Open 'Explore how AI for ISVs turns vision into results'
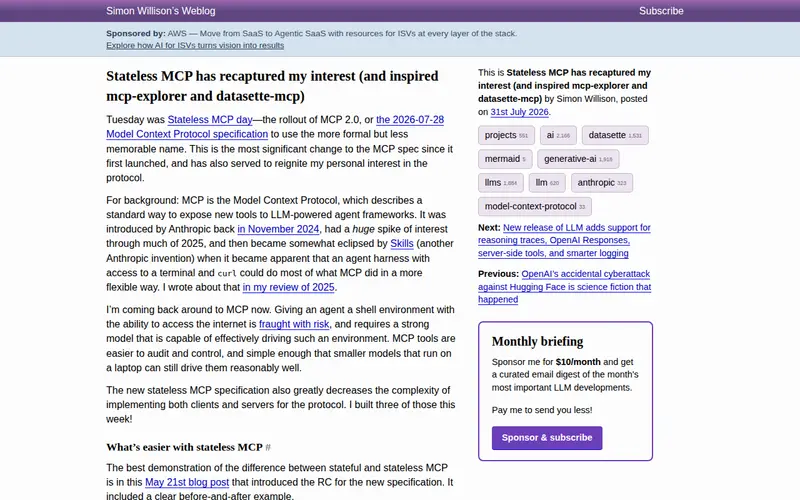 click(x=195, y=45)
